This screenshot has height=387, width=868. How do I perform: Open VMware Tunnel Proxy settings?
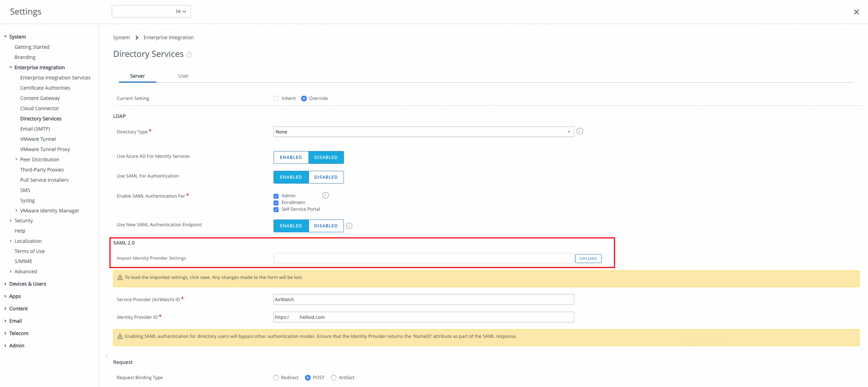[45, 150]
